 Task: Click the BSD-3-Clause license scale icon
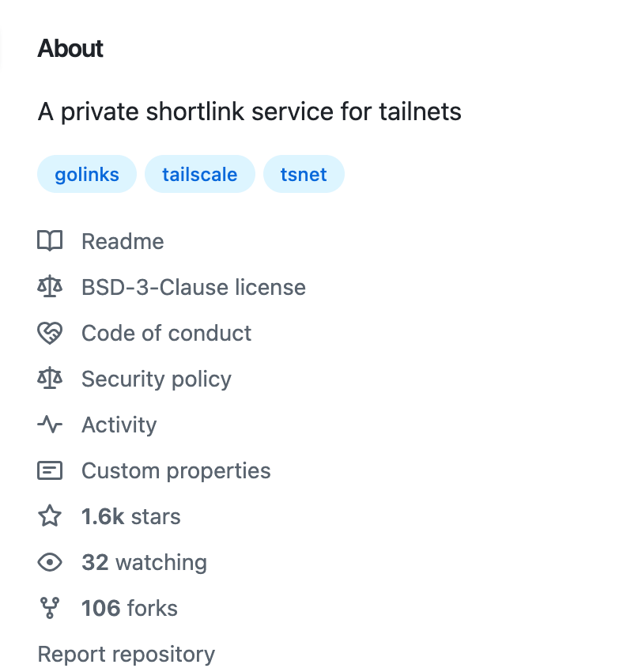coord(50,287)
